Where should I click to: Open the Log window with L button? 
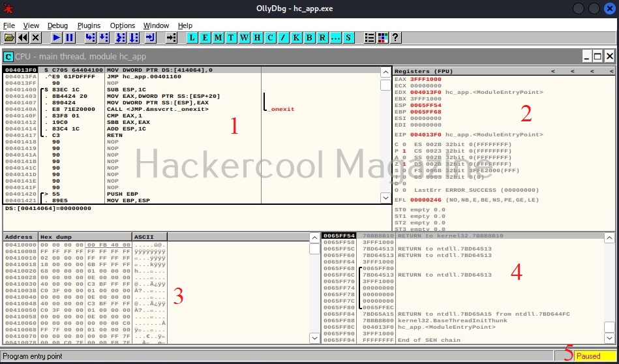[x=192, y=38]
